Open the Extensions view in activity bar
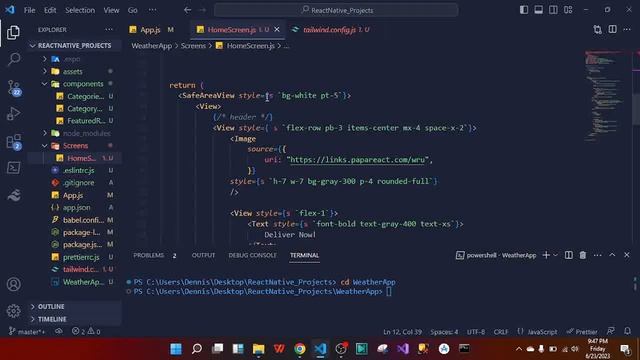The height and width of the screenshot is (360, 640). pyautogui.click(x=13, y=142)
